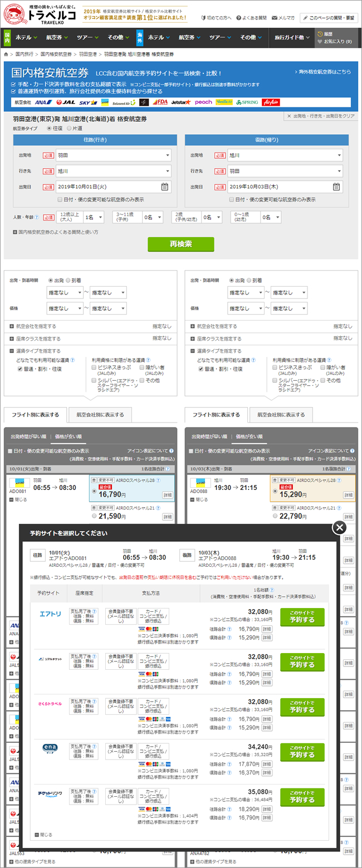Open the return departure date calendar icon
362x868 pixels.
(336, 187)
